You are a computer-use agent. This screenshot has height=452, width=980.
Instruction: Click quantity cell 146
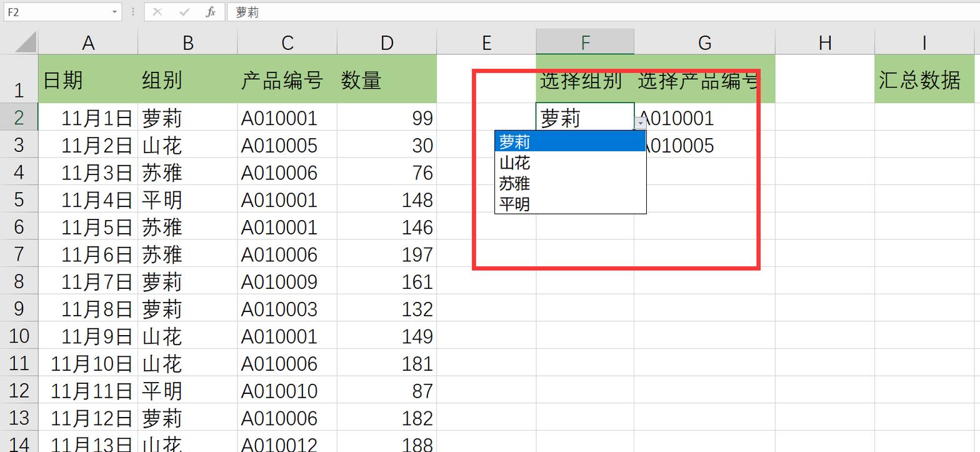[x=387, y=227]
